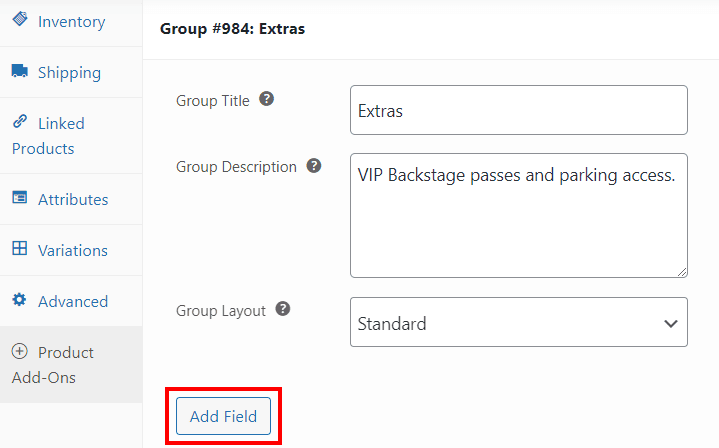
Task: Click the Add Field button
Action: (223, 416)
